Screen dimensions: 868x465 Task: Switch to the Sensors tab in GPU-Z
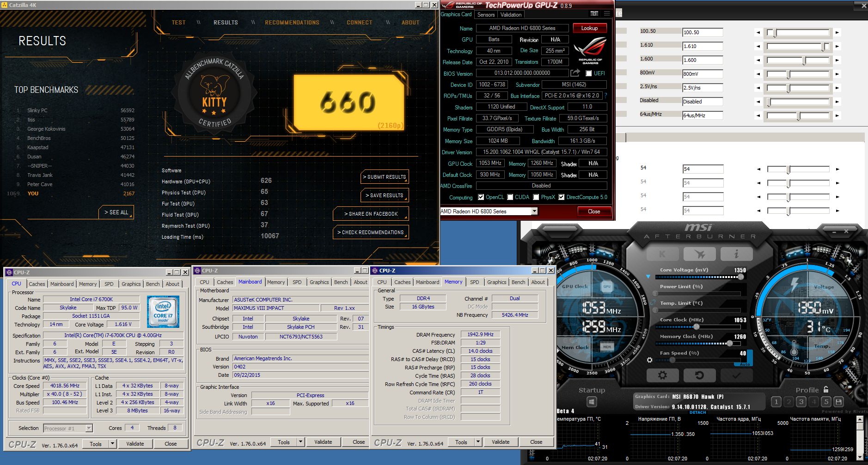click(x=486, y=15)
